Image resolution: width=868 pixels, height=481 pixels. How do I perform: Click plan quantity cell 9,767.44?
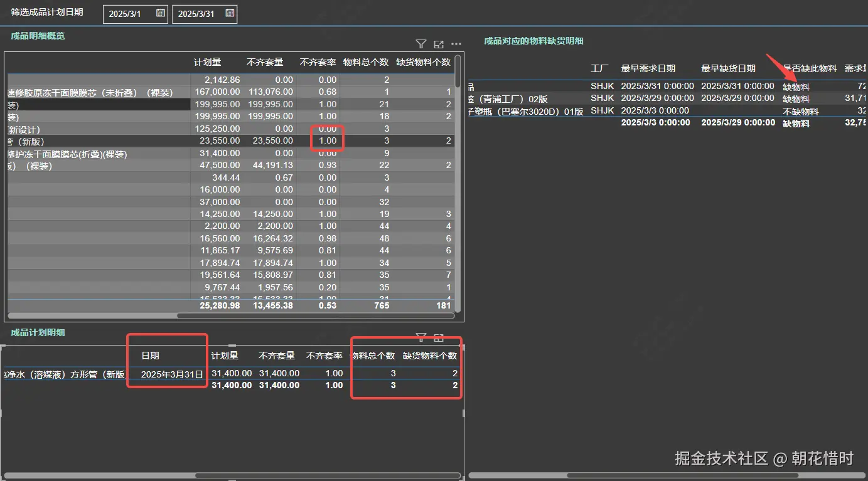(x=223, y=287)
